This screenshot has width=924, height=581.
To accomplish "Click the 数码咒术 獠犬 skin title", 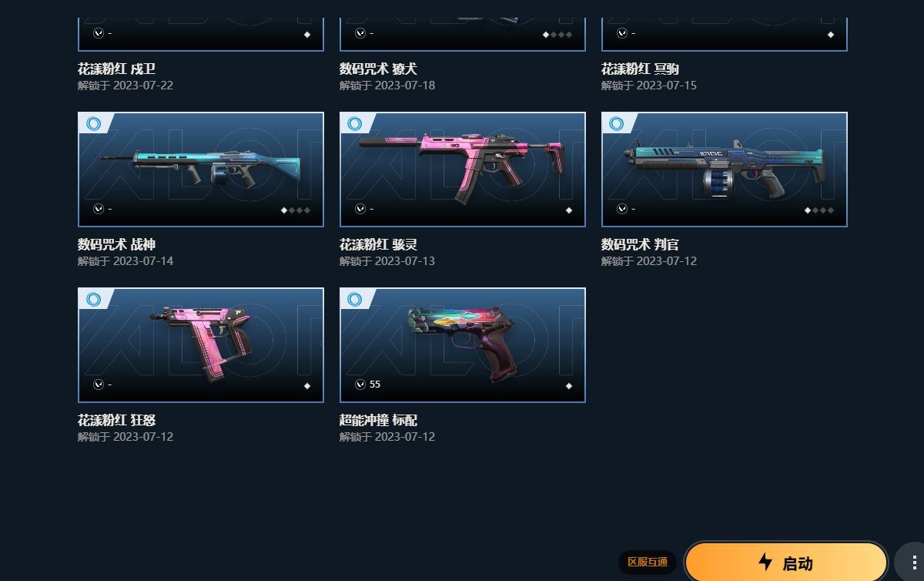I will pyautogui.click(x=378, y=69).
